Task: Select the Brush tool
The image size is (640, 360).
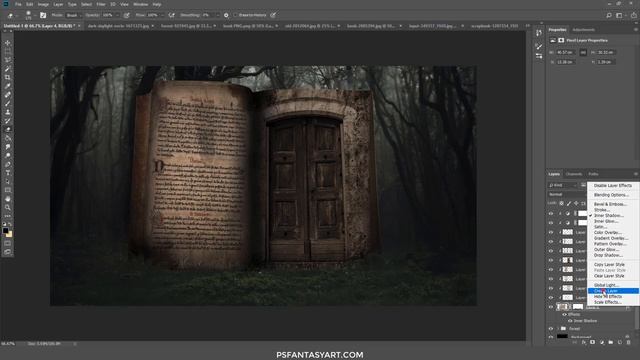Action: [7, 103]
